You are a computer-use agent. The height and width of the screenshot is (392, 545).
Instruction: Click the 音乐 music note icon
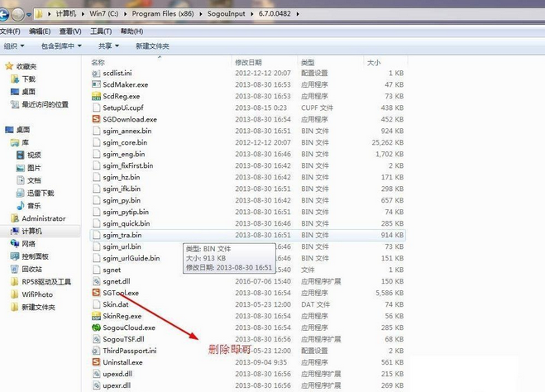21,206
